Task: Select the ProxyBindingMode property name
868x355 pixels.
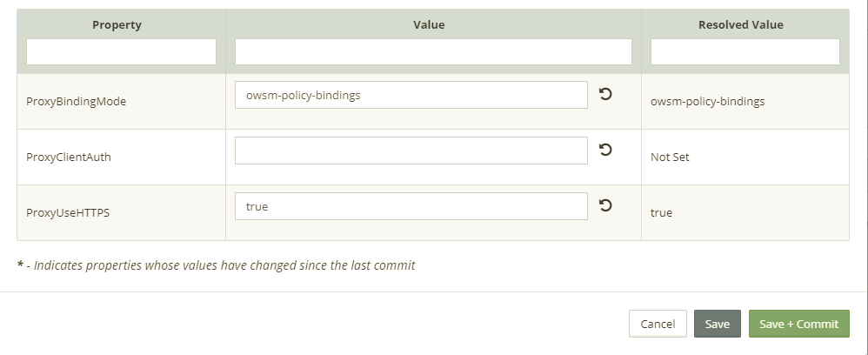Action: click(x=76, y=101)
